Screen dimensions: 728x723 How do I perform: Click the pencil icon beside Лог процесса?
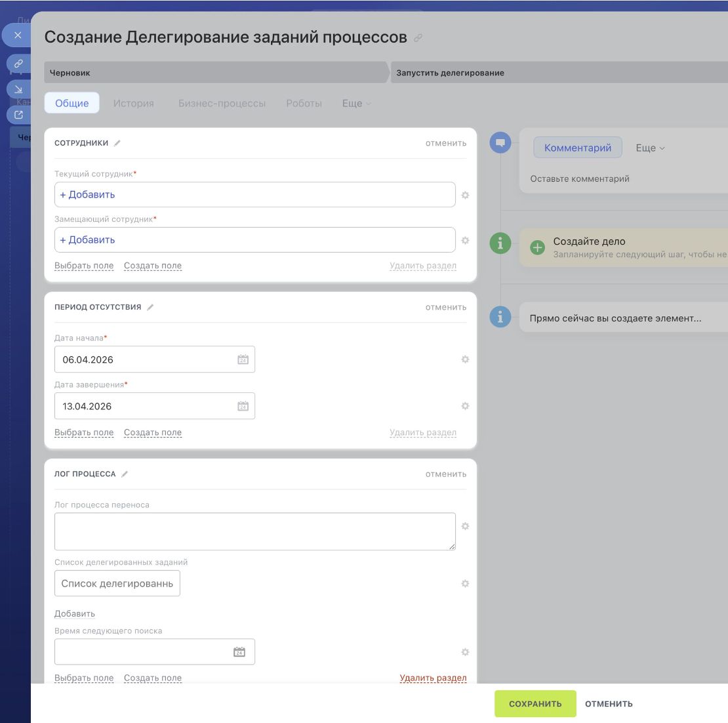coord(125,474)
